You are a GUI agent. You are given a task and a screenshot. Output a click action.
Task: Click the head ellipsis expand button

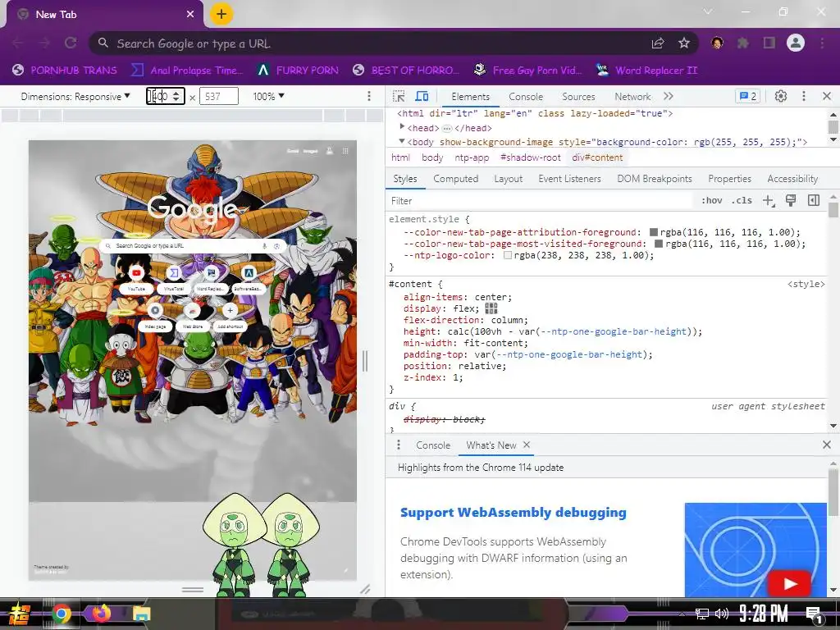coord(447,128)
